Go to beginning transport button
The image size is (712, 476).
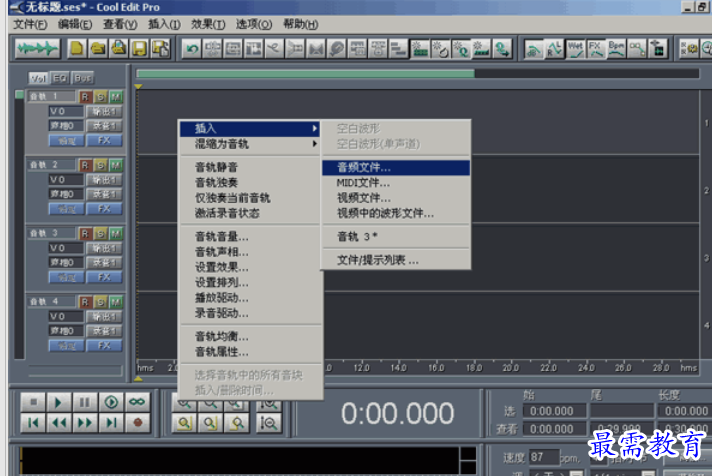(33, 423)
